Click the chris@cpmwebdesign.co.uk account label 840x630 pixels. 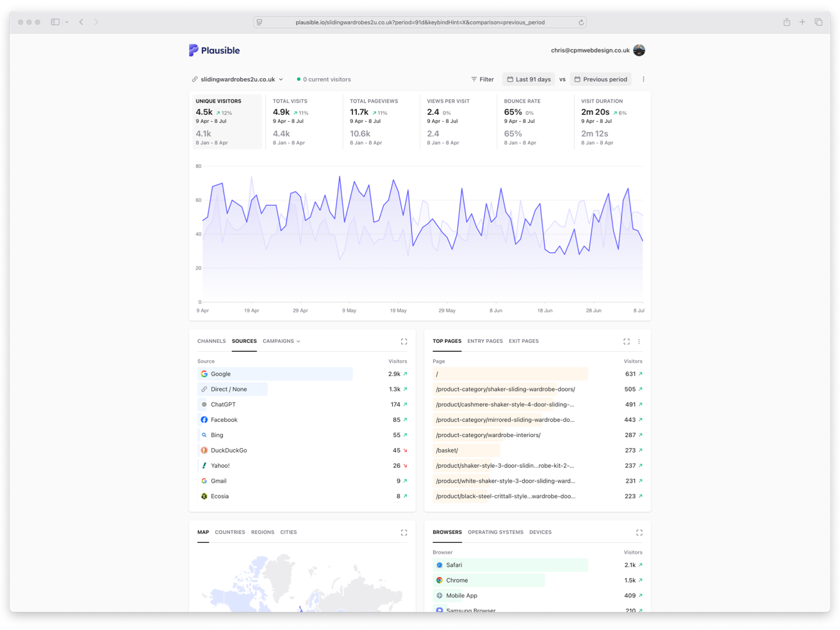click(590, 50)
